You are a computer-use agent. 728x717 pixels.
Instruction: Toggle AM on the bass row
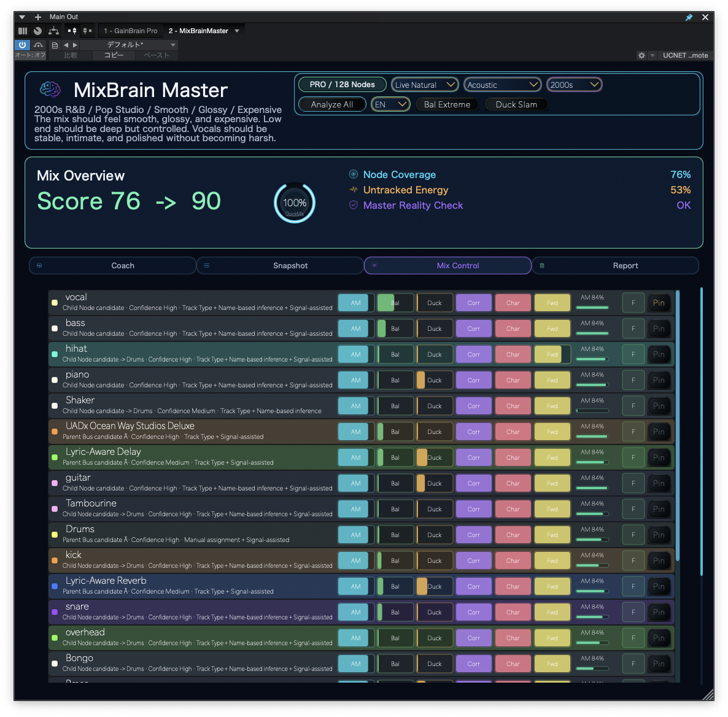click(x=355, y=329)
